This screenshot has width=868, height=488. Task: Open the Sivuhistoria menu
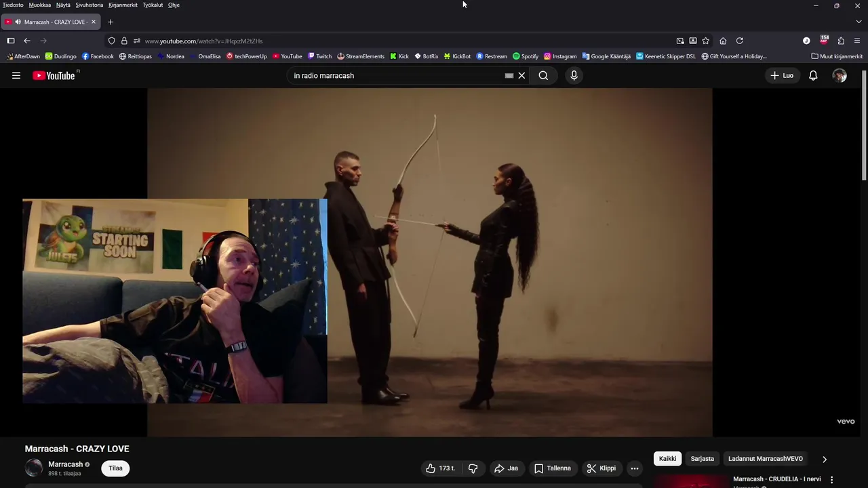(90, 5)
